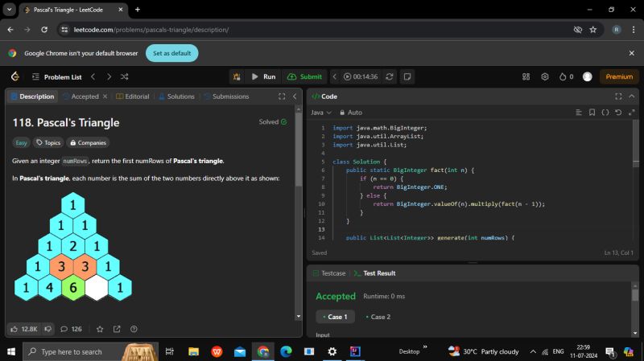Screen dimensions: 644x361
Task: Click the test result panel scrollbar
Action: point(635,295)
